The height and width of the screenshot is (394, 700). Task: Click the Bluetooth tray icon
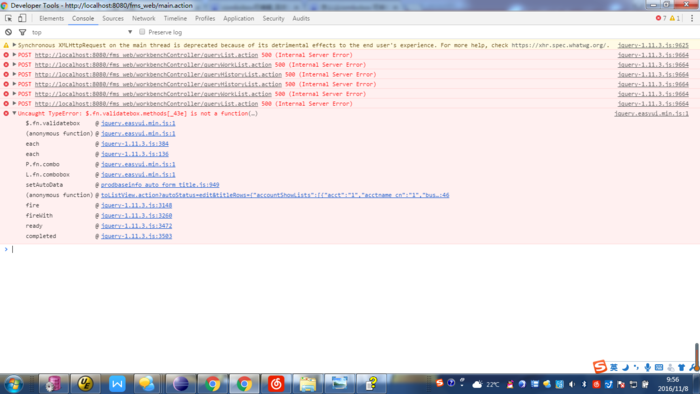coord(584,384)
